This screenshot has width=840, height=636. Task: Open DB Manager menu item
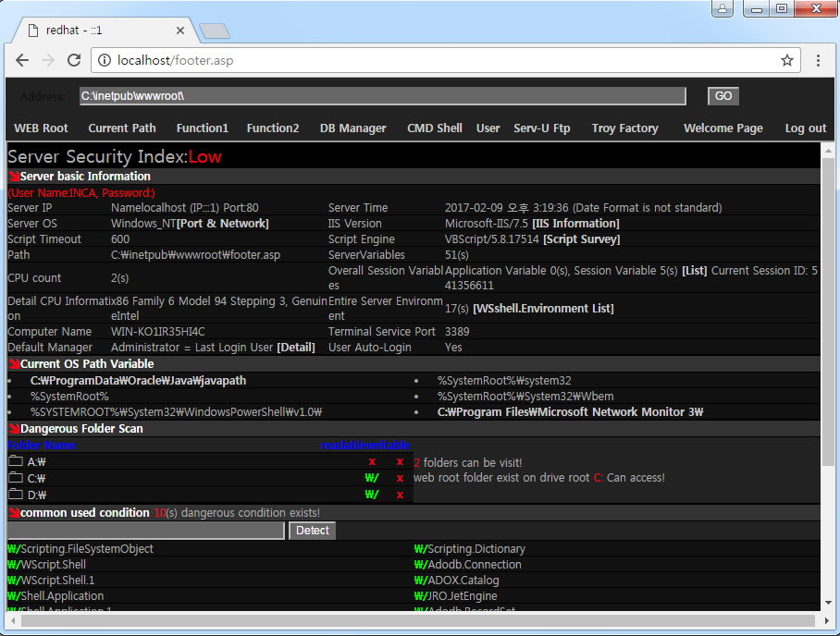click(x=353, y=128)
